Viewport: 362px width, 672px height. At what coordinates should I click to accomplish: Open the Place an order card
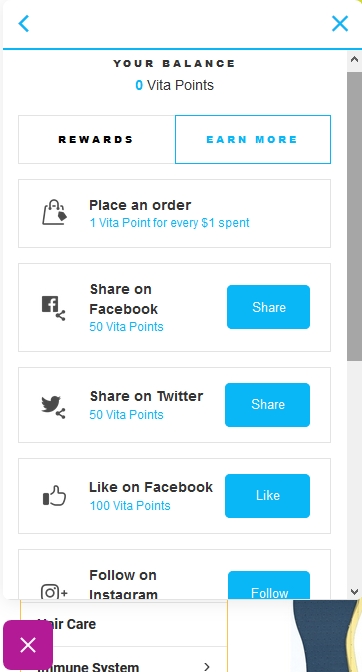coord(174,213)
